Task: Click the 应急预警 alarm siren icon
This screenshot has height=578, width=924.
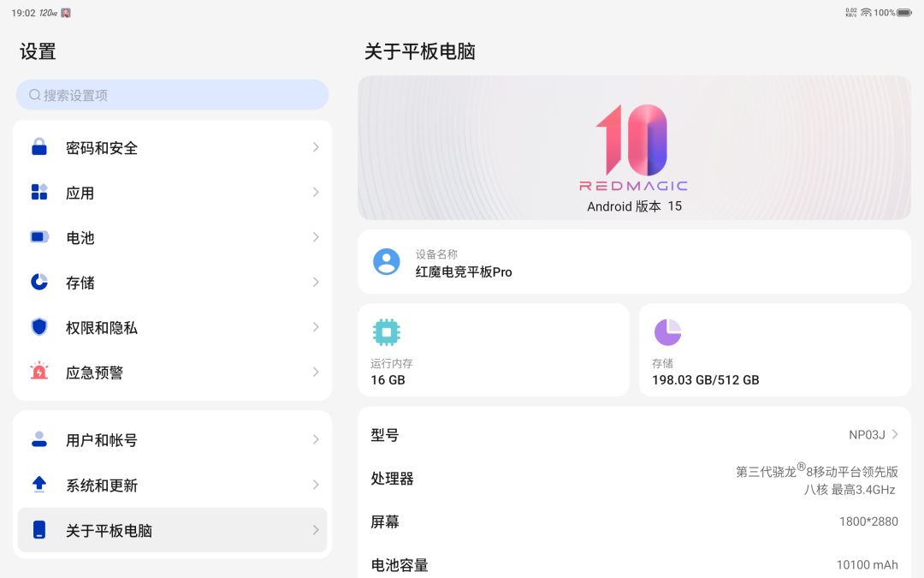Action: (x=39, y=371)
